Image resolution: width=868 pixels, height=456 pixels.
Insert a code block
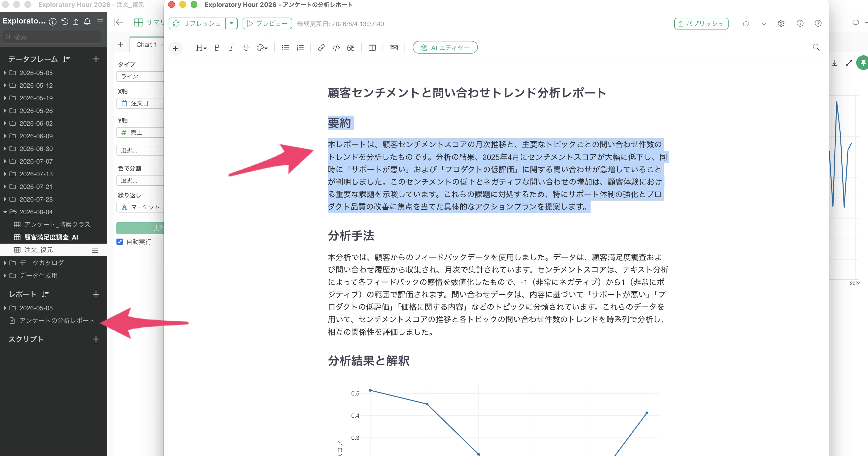click(336, 48)
